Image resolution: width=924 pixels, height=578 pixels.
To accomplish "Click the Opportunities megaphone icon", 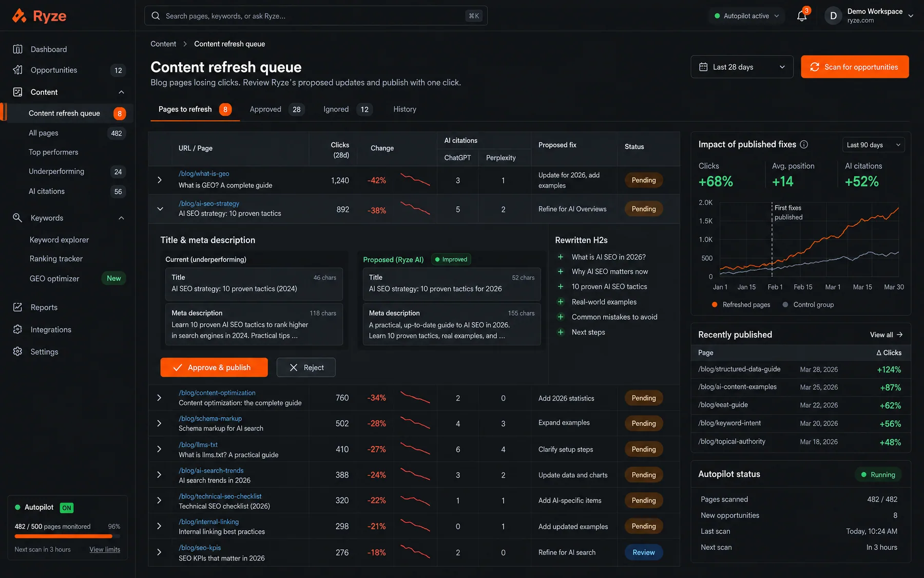I will tap(17, 70).
